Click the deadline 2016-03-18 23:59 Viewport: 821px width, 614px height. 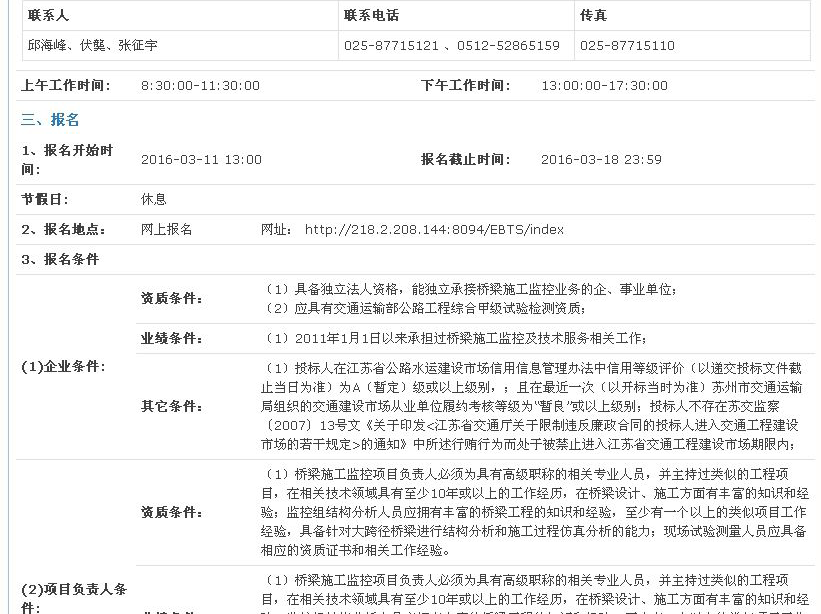(601, 159)
